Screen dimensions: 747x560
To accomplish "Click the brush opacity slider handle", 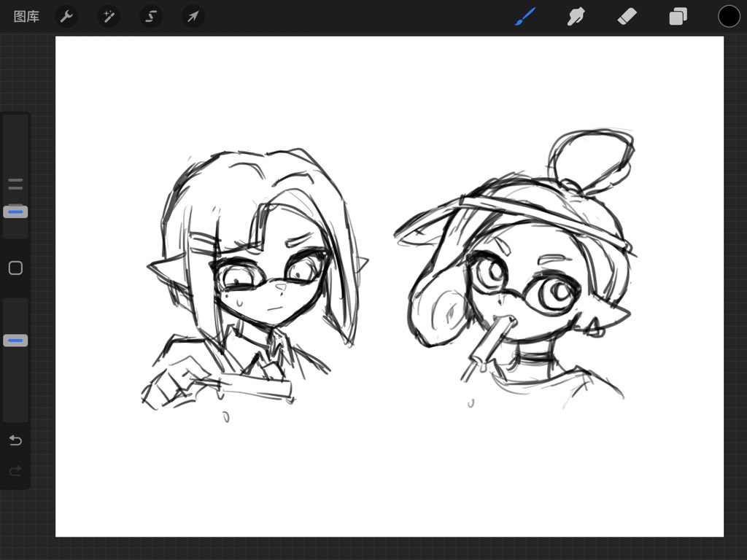I will click(15, 341).
